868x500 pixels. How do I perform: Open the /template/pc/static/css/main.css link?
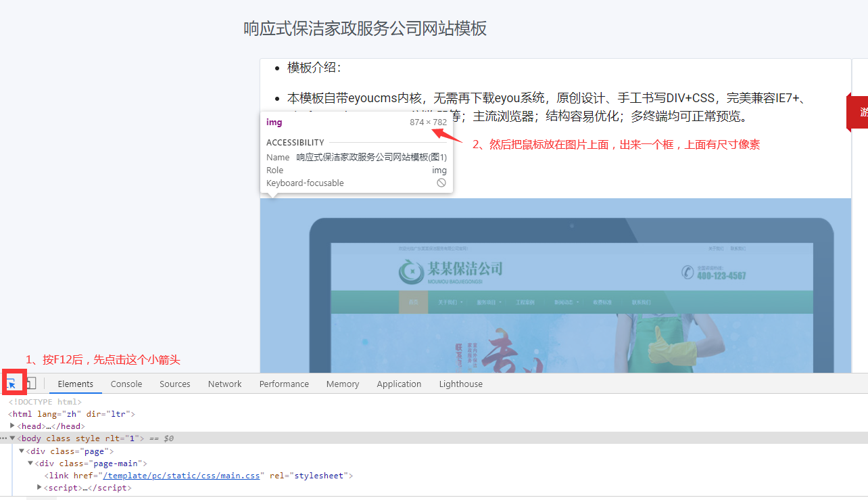[181, 476]
